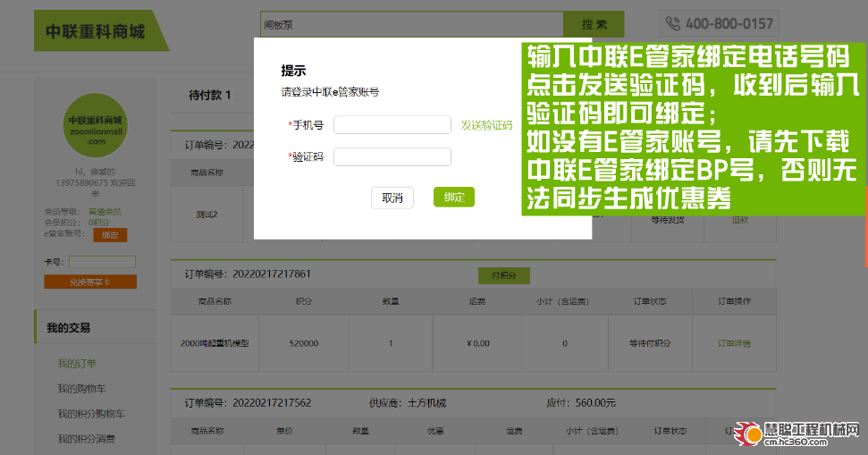Click the 退款 link in the first order
Image resolution: width=868 pixels, height=455 pixels.
[x=740, y=220]
